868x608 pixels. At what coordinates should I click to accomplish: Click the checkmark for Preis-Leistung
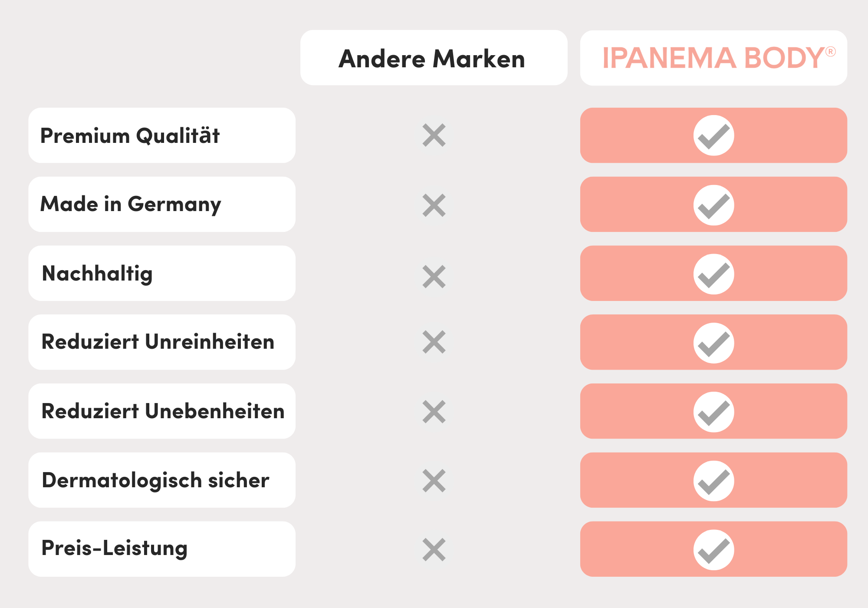click(713, 550)
